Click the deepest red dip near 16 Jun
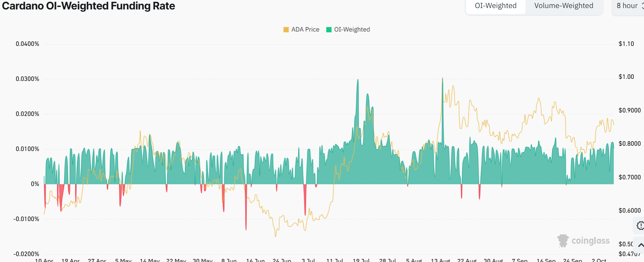 click(x=246, y=228)
